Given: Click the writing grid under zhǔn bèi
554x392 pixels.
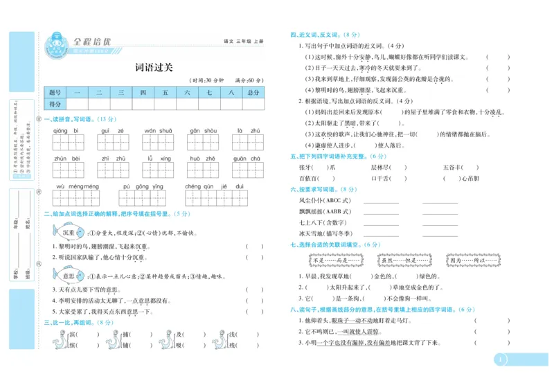Looking at the screenshot, I should 68,170.
